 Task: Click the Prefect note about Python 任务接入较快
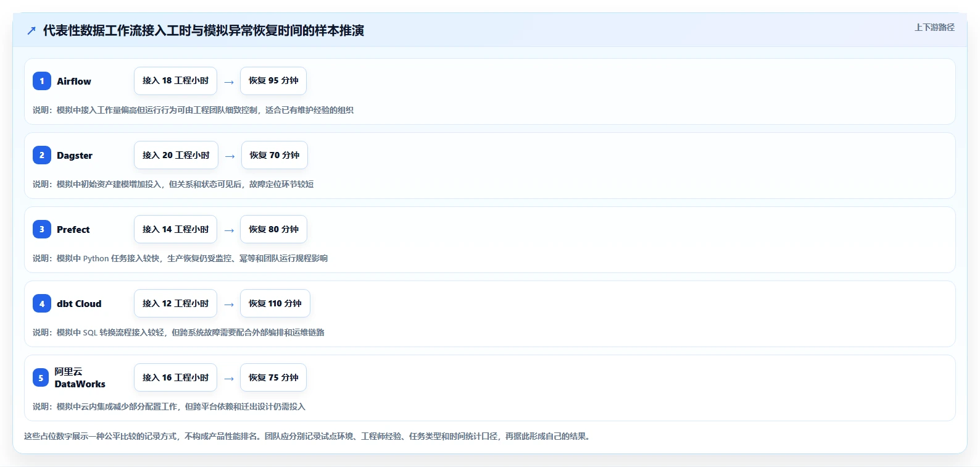(180, 258)
